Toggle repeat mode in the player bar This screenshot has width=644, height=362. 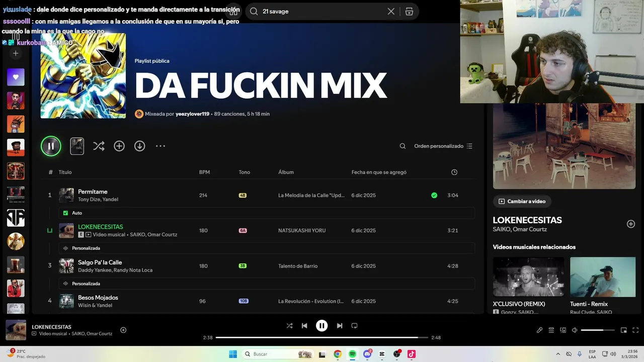pyautogui.click(x=354, y=326)
